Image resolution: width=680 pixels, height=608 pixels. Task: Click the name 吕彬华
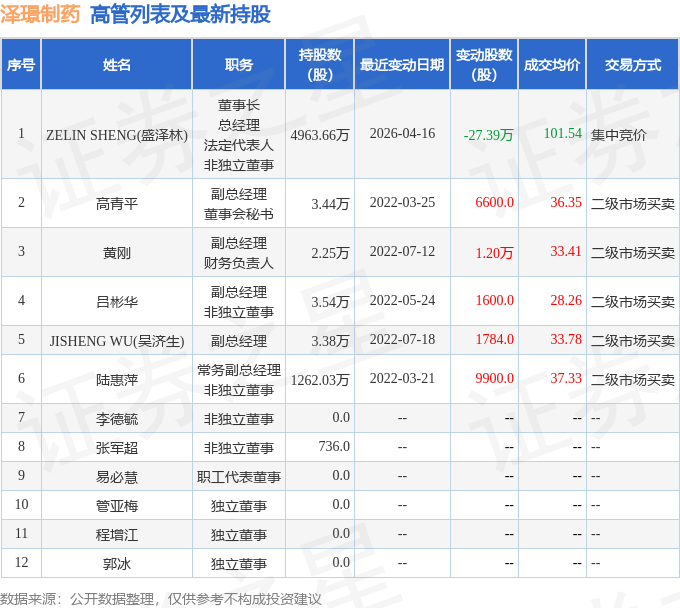click(x=117, y=302)
